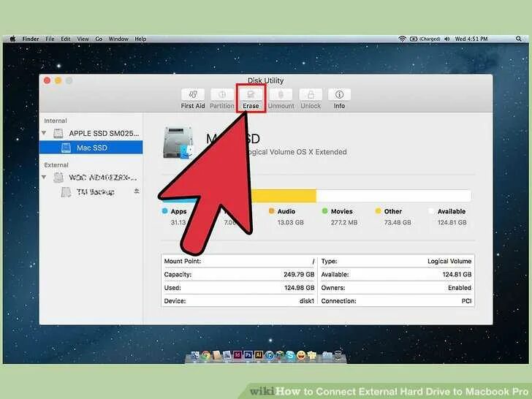This screenshot has height=399, width=532.
Task: Launch Google Chrome from the Dock
Action: (205, 355)
